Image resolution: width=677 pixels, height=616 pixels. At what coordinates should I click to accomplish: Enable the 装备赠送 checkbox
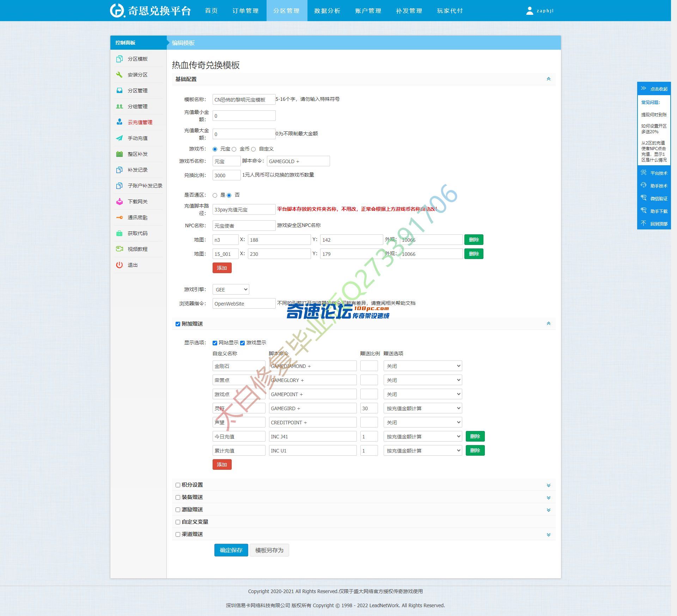point(178,498)
